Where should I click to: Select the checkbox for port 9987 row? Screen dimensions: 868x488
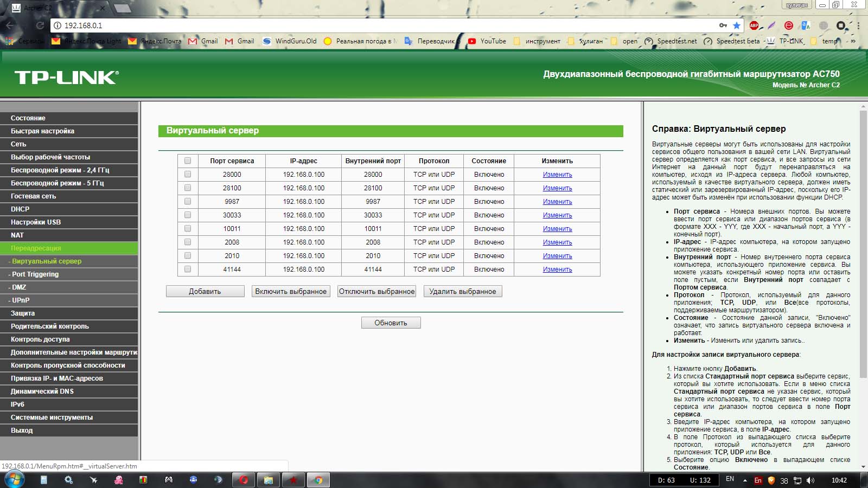[188, 202]
